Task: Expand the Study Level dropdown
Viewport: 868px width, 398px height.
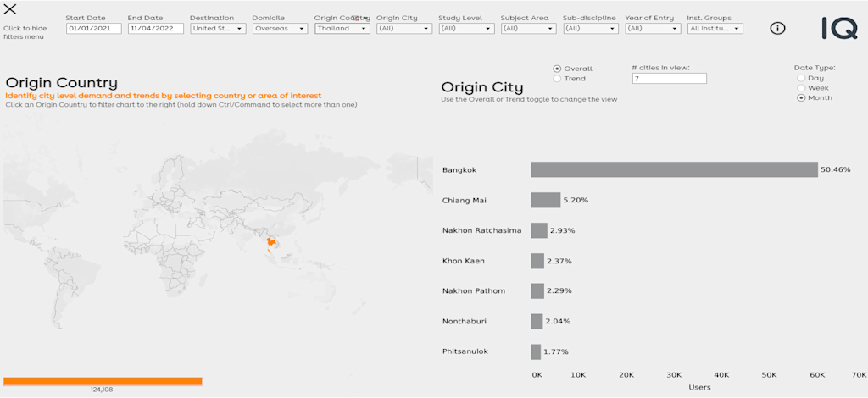Action: (467, 28)
